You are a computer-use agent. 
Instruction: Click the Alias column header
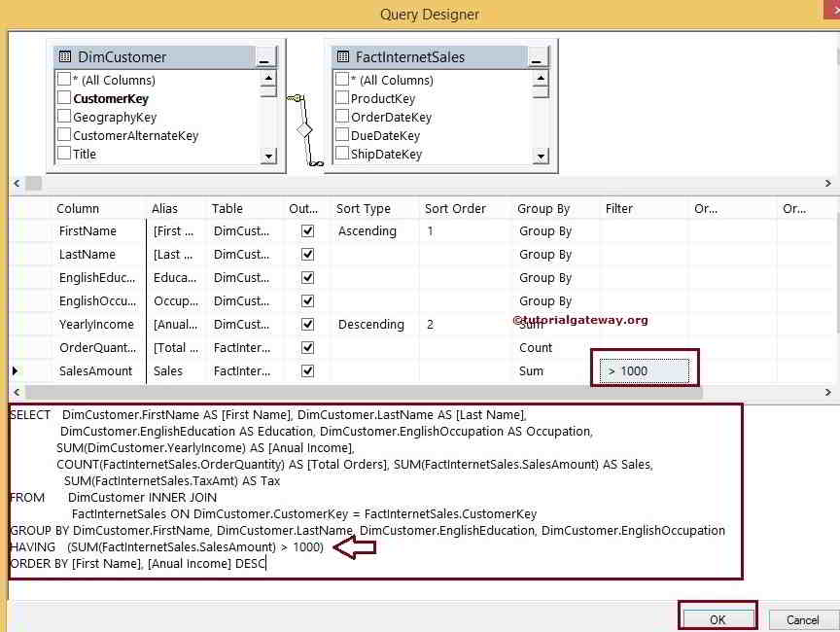click(164, 208)
